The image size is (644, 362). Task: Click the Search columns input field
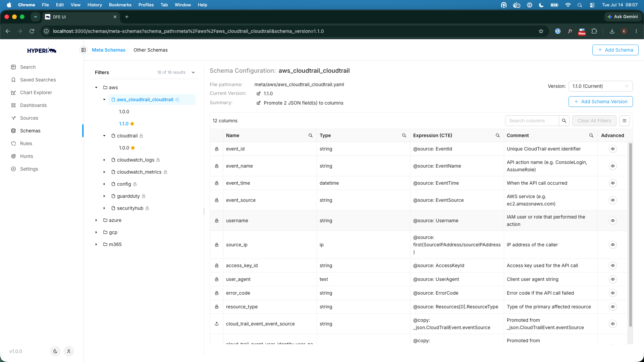[x=532, y=121]
